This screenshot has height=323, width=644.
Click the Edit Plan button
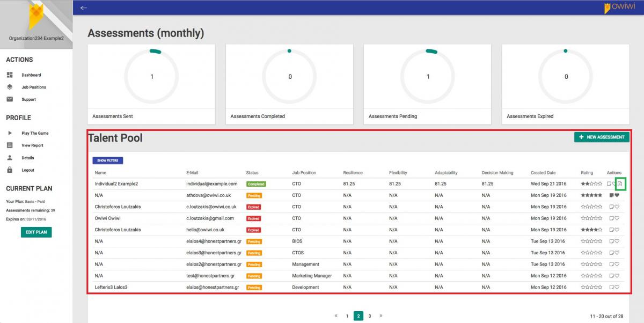(x=36, y=232)
